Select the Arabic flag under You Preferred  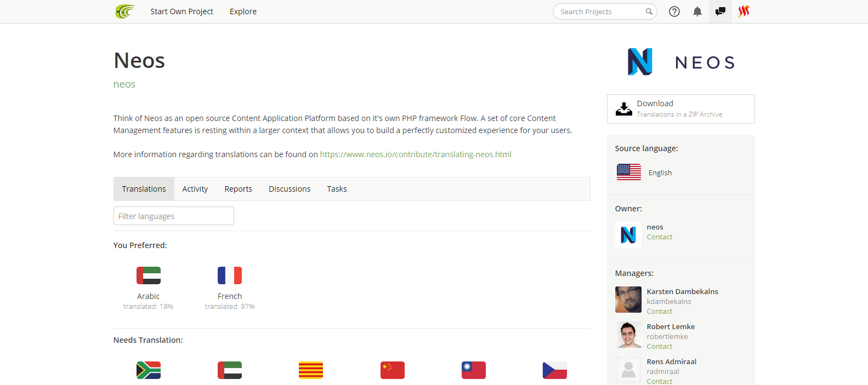click(x=149, y=275)
